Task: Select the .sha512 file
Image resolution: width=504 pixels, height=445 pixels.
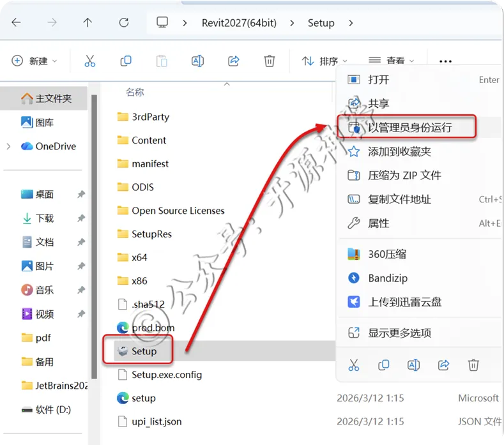Action: tap(141, 304)
